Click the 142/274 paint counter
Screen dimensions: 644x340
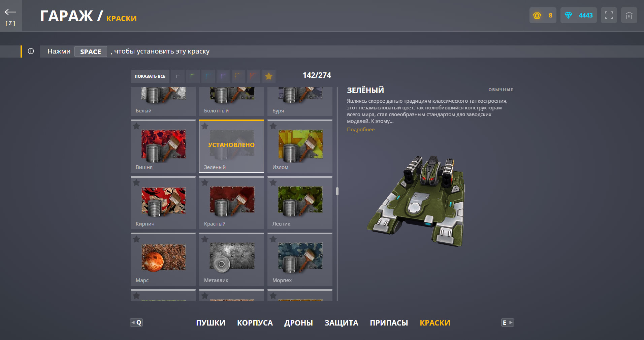317,75
